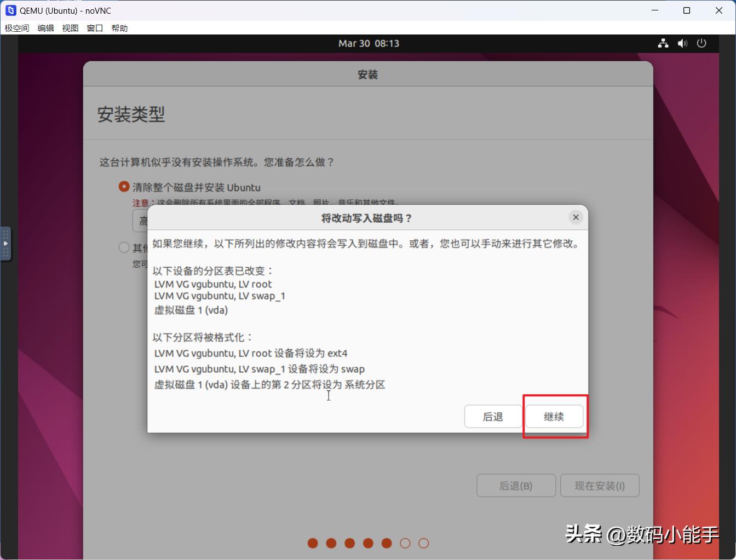This screenshot has height=560, width=736.
Task: Click the text LVM VG vgubuntu, LV swap_1 设备将设为 swap
Action: 260,369
